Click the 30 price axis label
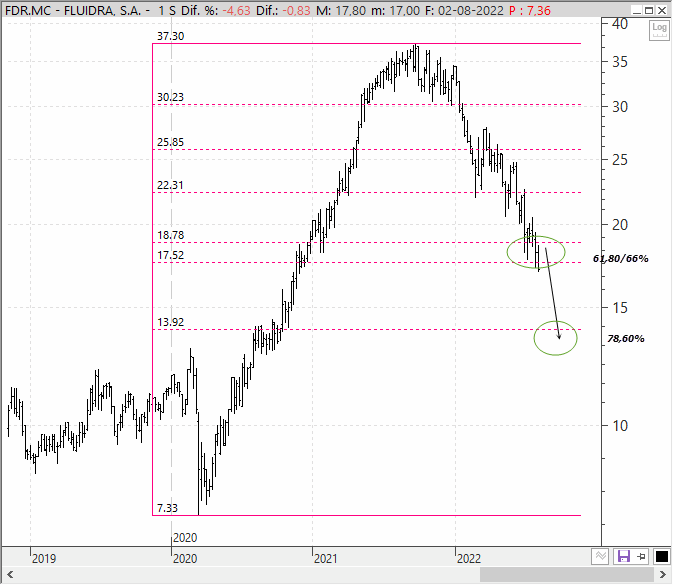The width and height of the screenshot is (673, 585). pyautogui.click(x=620, y=107)
